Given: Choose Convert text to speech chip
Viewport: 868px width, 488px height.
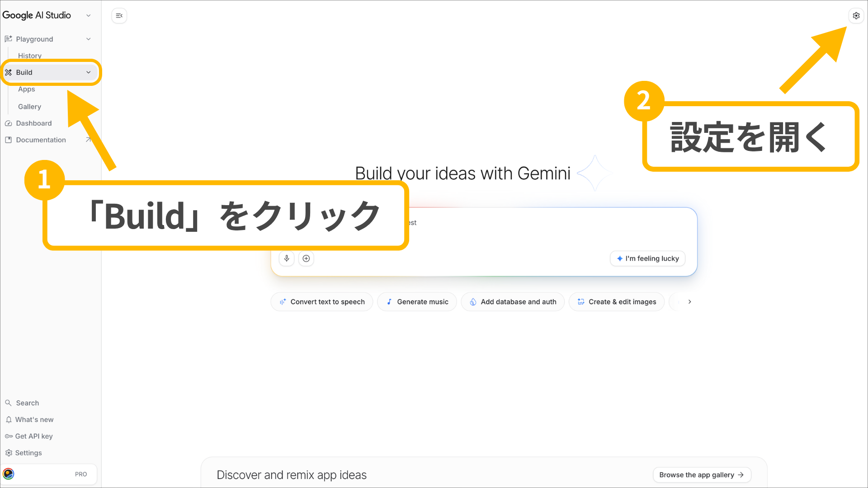Looking at the screenshot, I should coord(322,302).
